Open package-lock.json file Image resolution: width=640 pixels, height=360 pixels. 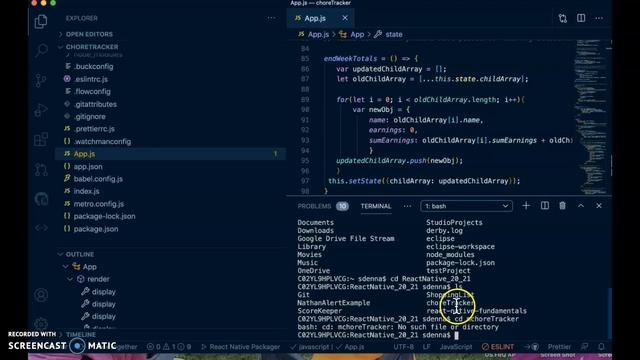click(104, 216)
